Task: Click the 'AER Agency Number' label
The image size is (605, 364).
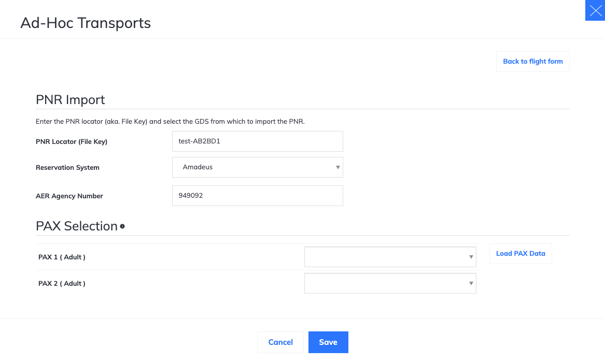Action: click(x=69, y=196)
